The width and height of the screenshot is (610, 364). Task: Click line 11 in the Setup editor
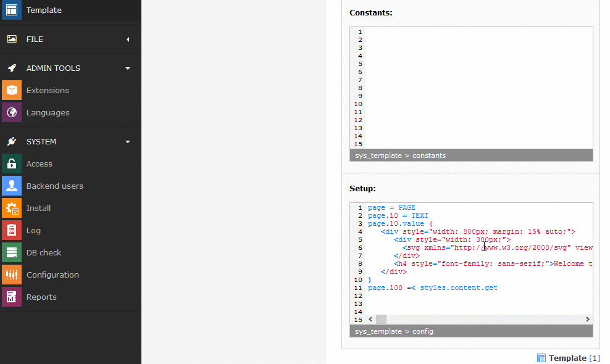click(x=432, y=287)
